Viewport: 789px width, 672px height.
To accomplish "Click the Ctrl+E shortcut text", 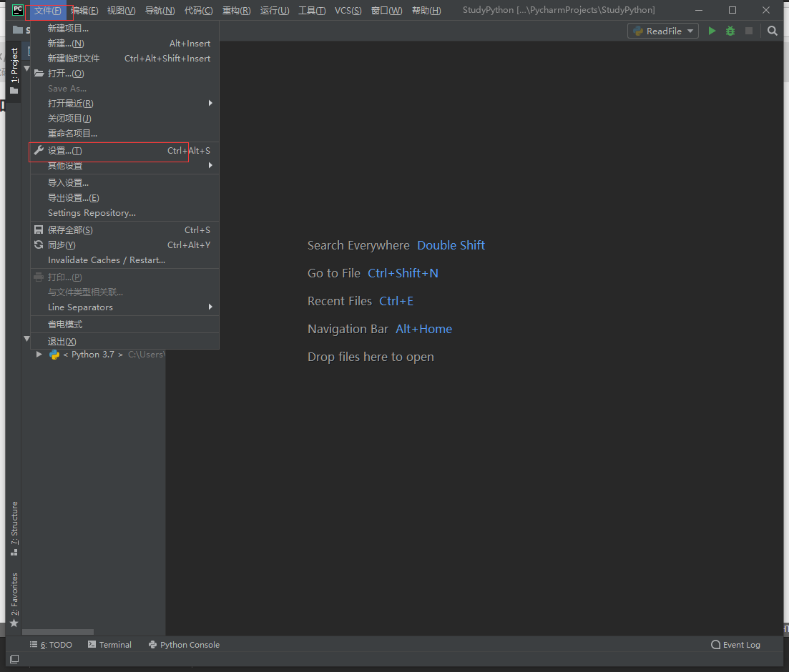I will (x=396, y=301).
